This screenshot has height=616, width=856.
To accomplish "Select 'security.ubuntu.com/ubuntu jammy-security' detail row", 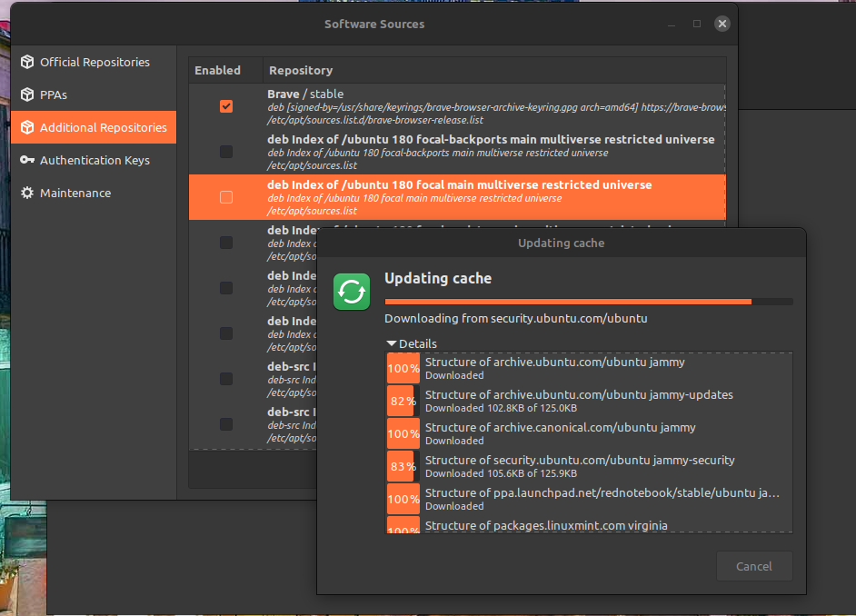I will (x=589, y=466).
